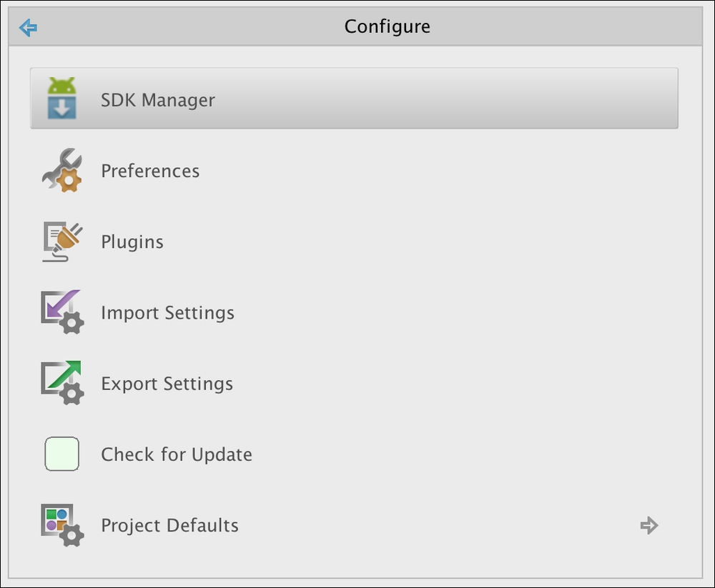Select the Export Settings label
The image size is (715, 588).
tap(167, 384)
